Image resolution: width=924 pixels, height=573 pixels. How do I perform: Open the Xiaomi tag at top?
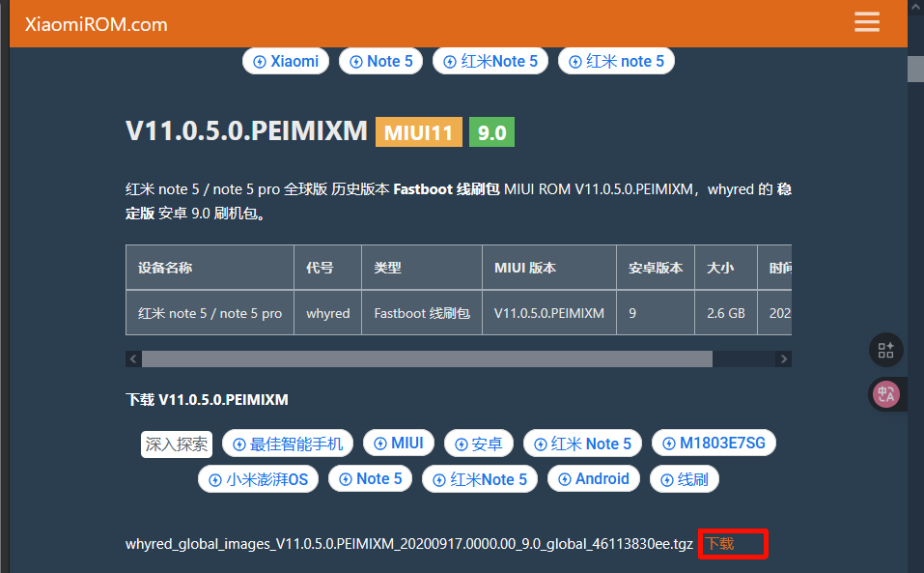285,61
